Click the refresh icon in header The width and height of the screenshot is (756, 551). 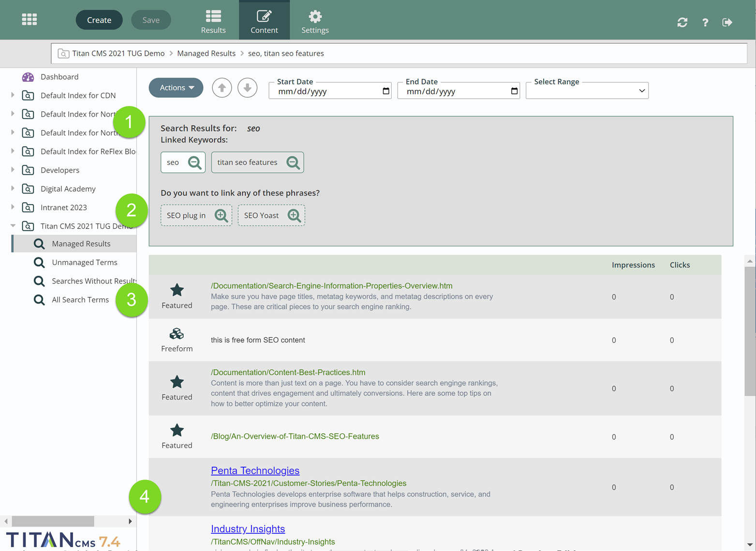[x=682, y=22]
